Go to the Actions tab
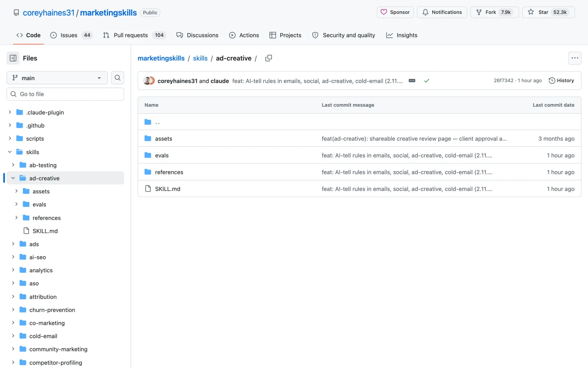Viewport: 588px width, 368px height. tap(244, 35)
